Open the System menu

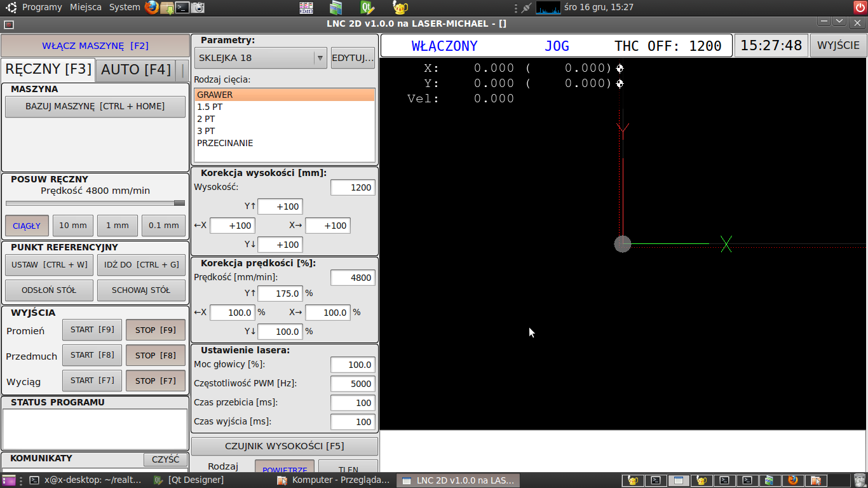[x=125, y=8]
